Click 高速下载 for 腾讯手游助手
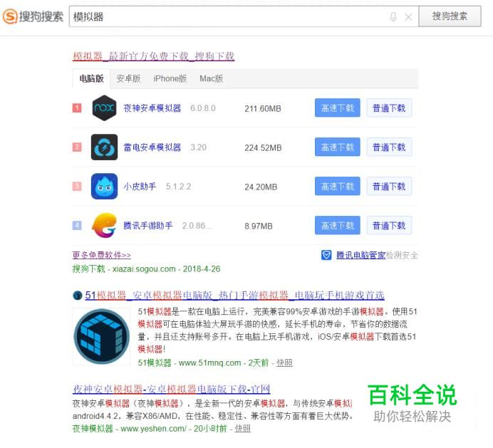 pos(338,225)
